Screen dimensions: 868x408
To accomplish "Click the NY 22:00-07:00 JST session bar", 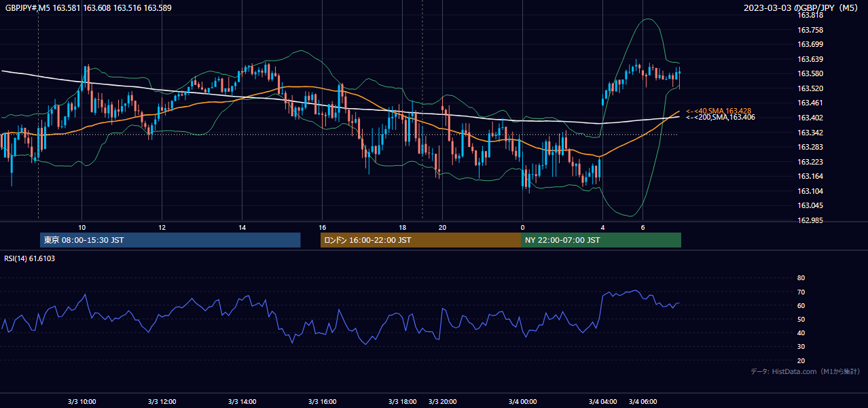I will click(601, 240).
